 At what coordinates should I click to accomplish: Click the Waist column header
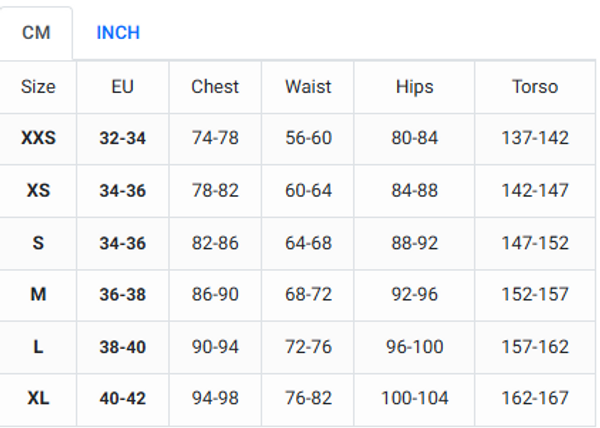pyautogui.click(x=308, y=86)
